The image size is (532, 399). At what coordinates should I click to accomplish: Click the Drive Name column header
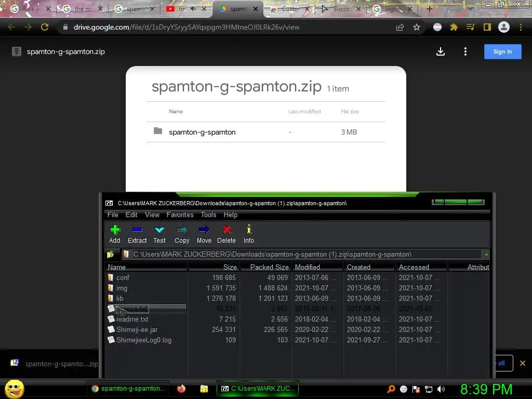coord(176,111)
